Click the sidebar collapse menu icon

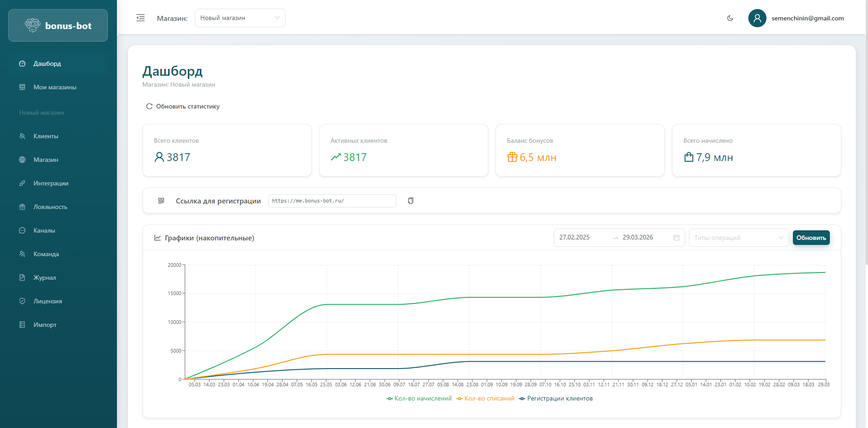click(x=141, y=18)
